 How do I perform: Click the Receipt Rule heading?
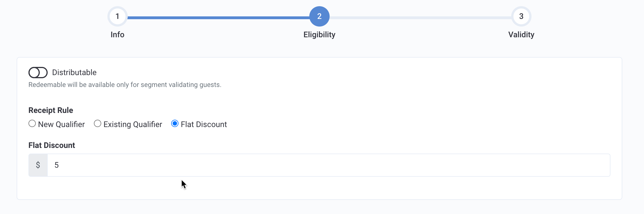(x=51, y=110)
